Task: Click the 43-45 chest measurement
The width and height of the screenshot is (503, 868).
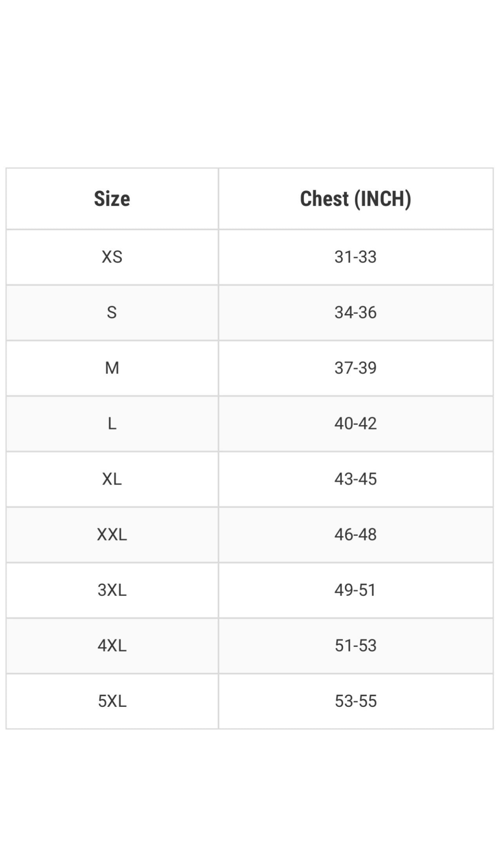Action: 355,479
